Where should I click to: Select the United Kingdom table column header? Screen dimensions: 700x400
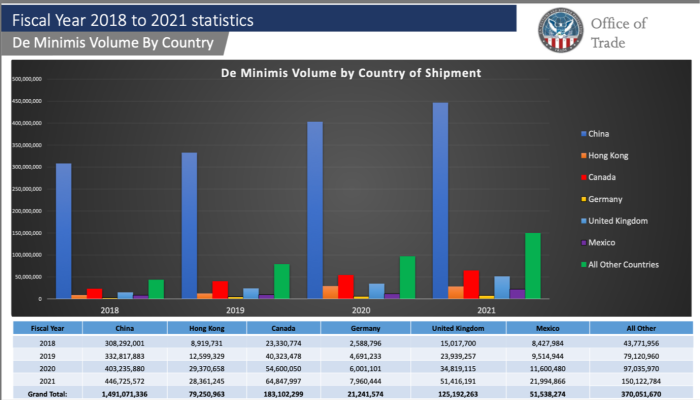(x=456, y=327)
